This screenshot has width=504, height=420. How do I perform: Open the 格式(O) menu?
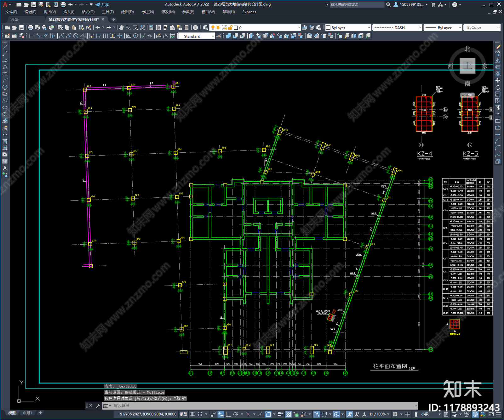coord(88,12)
